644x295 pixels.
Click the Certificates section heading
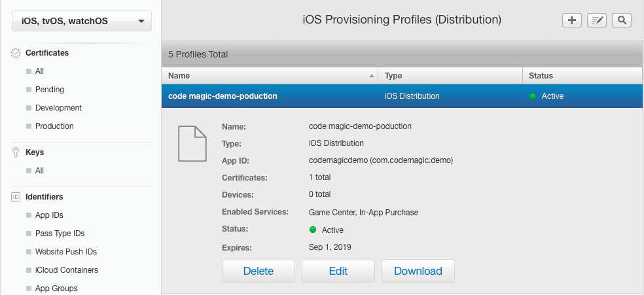click(x=47, y=53)
